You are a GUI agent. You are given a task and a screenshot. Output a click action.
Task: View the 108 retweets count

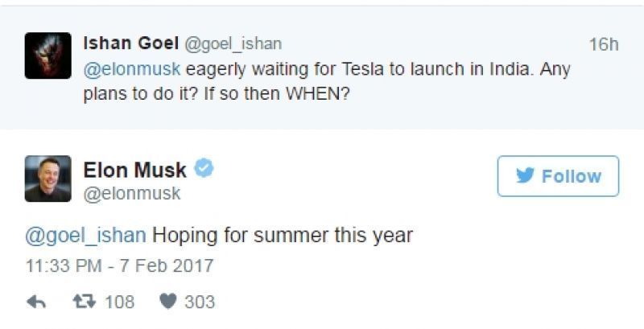coord(119,302)
